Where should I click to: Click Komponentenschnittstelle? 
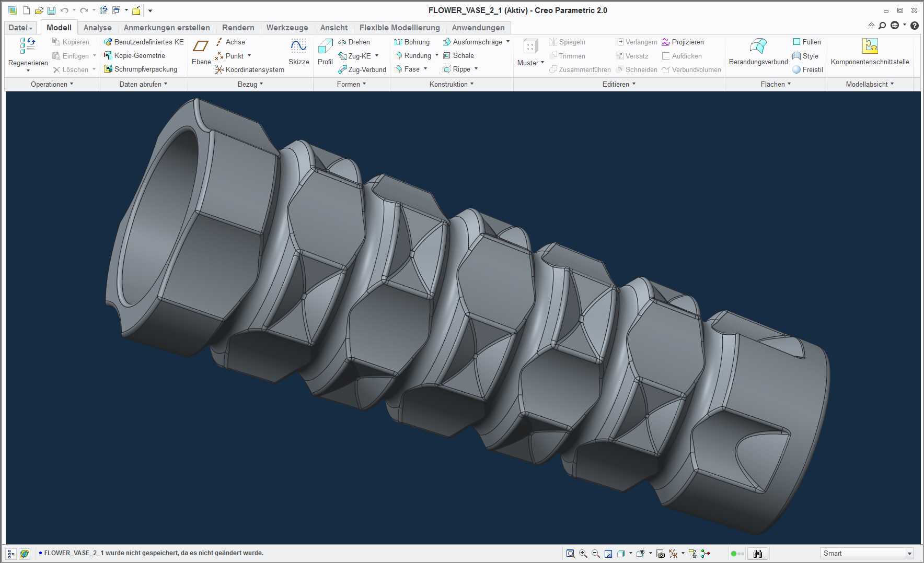870,52
